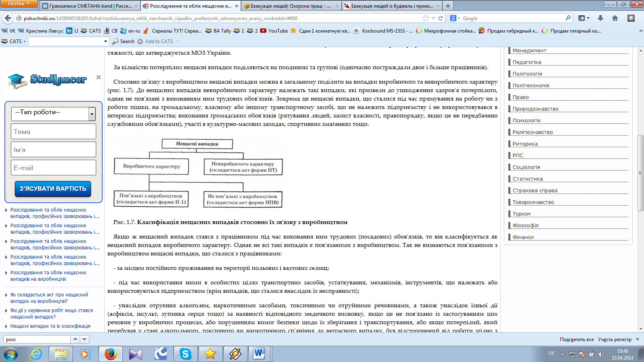Click volume icon in system tray

point(601,354)
